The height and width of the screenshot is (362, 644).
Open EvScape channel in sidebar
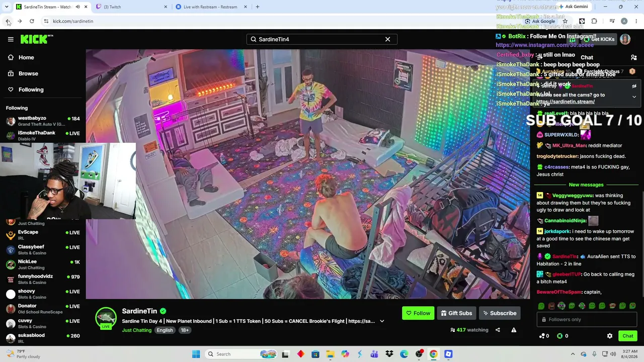[43, 235]
